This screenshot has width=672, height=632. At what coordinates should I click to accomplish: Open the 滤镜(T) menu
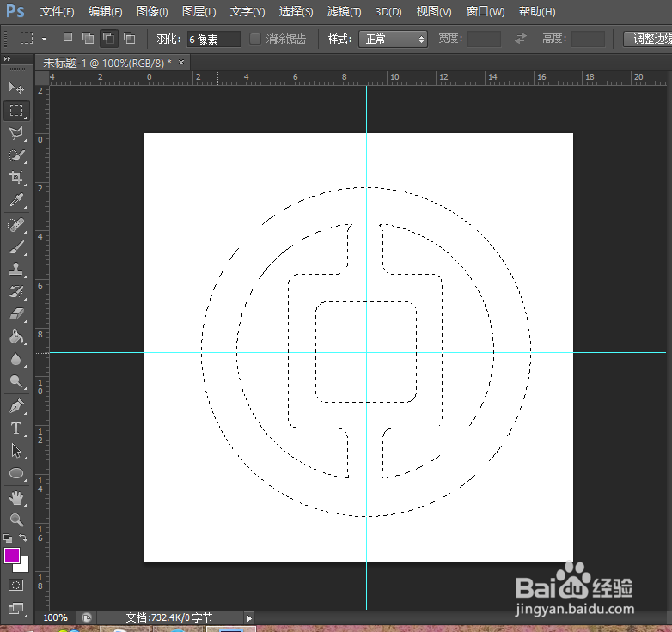pos(344,11)
